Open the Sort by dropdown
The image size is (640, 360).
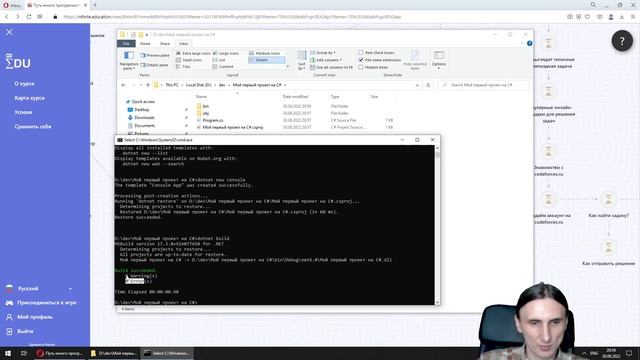302,60
